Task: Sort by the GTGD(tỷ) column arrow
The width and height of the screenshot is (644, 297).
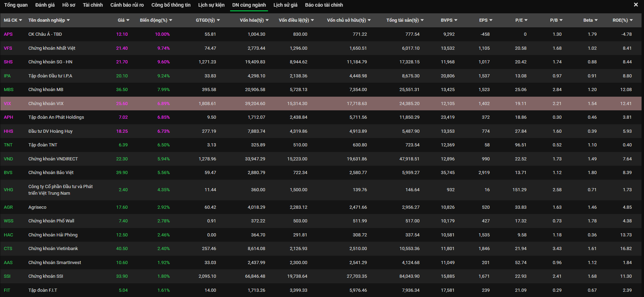Action: click(218, 20)
